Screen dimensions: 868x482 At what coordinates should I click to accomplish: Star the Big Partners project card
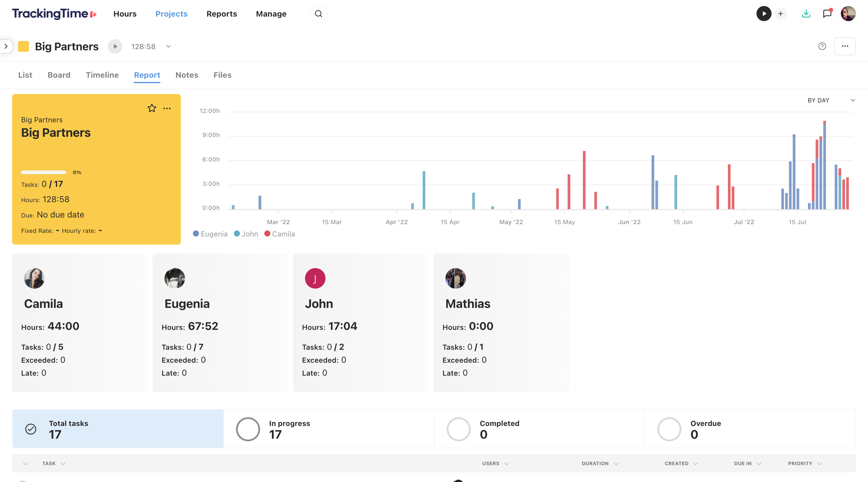(152, 108)
